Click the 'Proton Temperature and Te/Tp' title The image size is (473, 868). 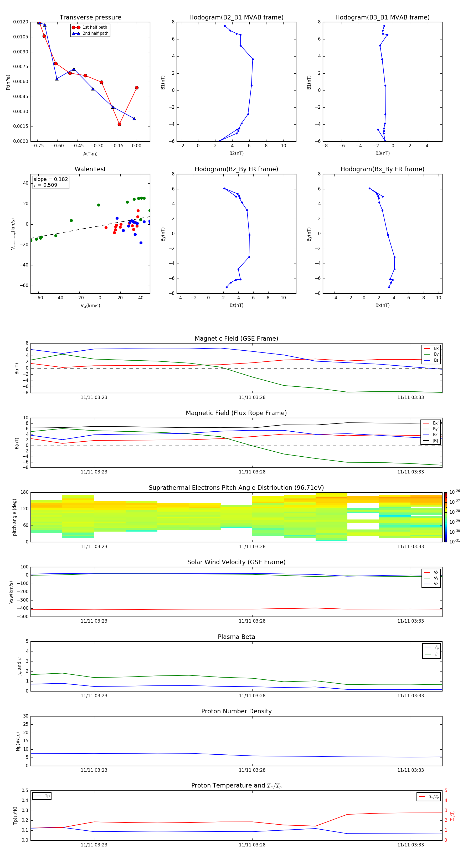click(x=236, y=786)
